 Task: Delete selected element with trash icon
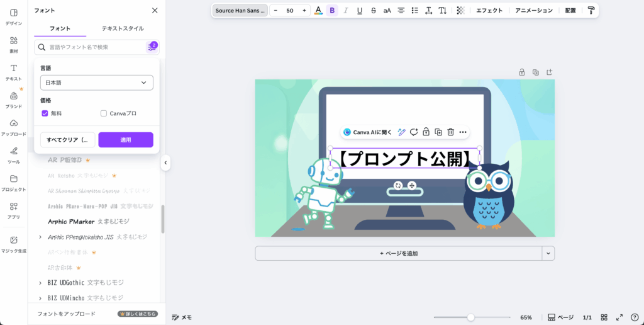[450, 132]
